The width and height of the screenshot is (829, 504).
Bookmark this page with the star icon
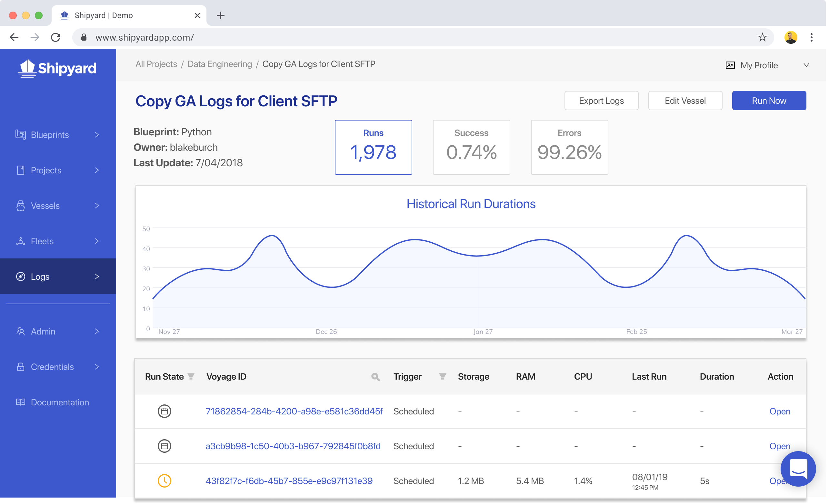point(762,37)
